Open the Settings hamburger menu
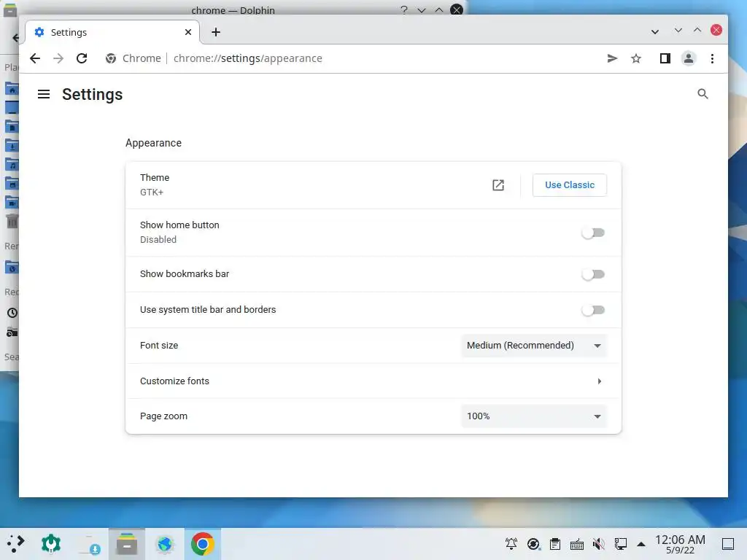 click(x=44, y=94)
